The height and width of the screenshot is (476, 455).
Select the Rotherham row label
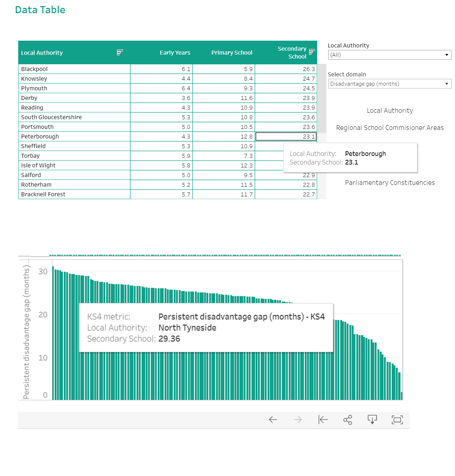[x=36, y=185]
